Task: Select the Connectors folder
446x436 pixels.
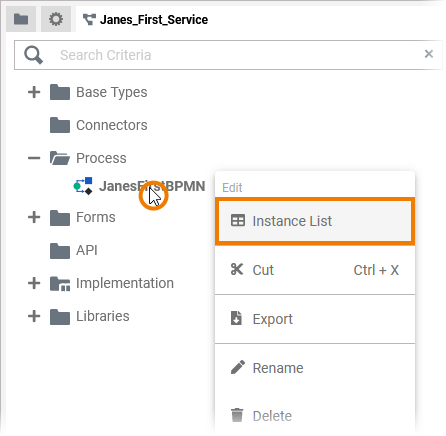Action: pos(99,125)
